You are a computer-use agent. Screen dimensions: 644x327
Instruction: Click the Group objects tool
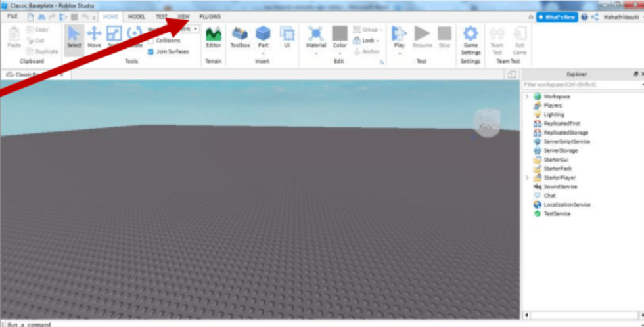pyautogui.click(x=367, y=30)
